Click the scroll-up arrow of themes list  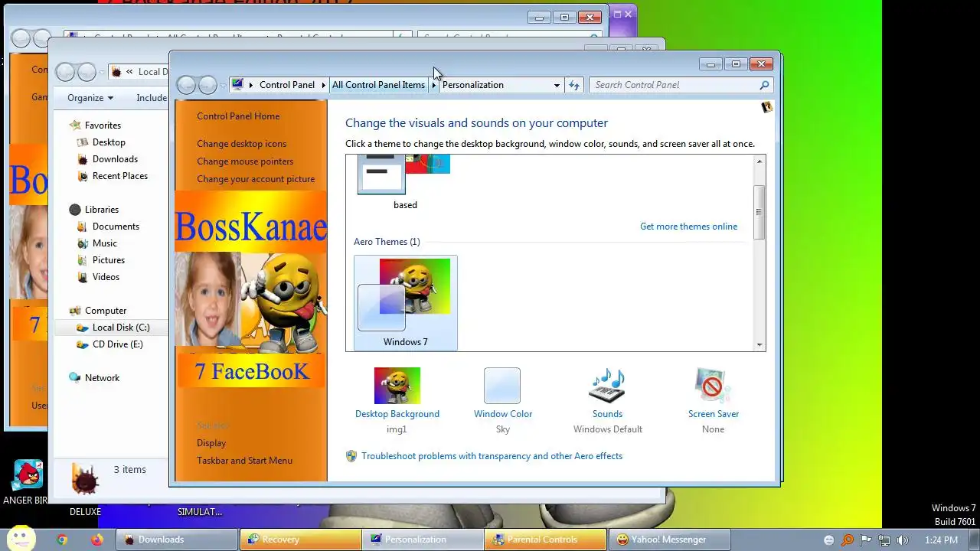(759, 161)
